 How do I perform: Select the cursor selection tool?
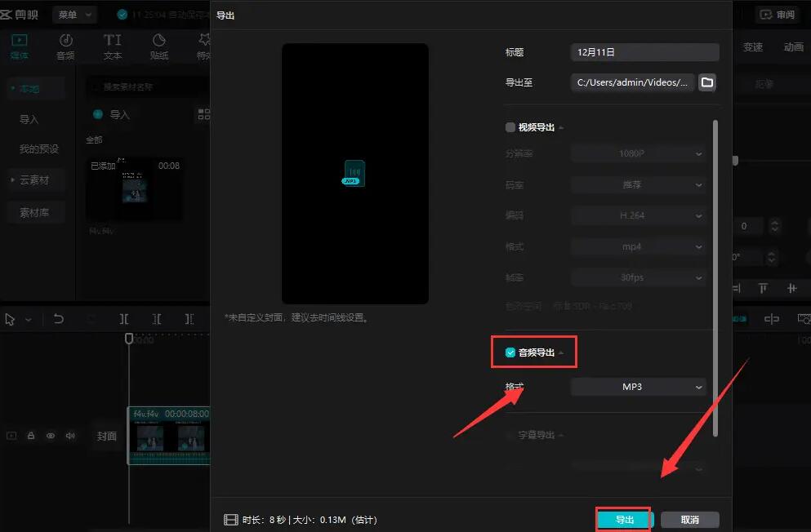click(x=11, y=318)
